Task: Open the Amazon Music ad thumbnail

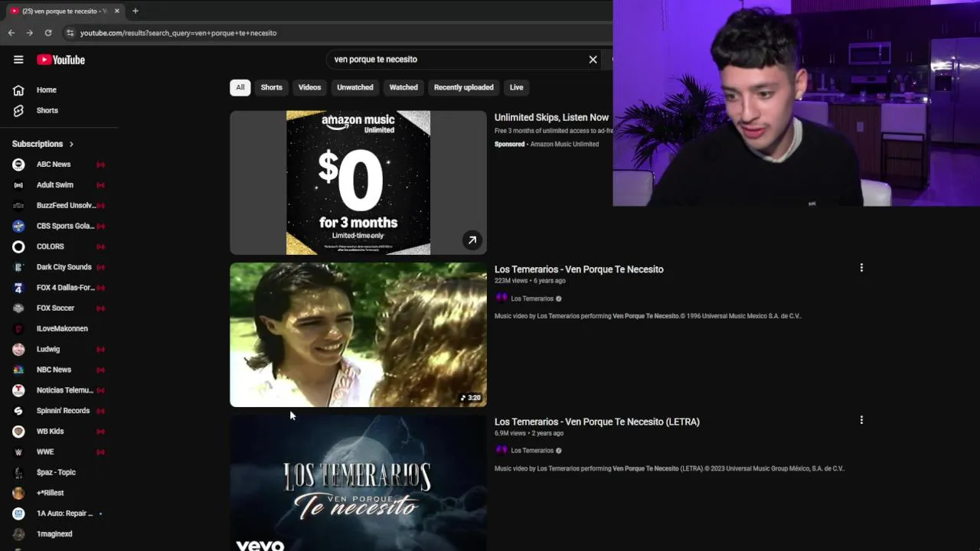Action: coord(358,183)
